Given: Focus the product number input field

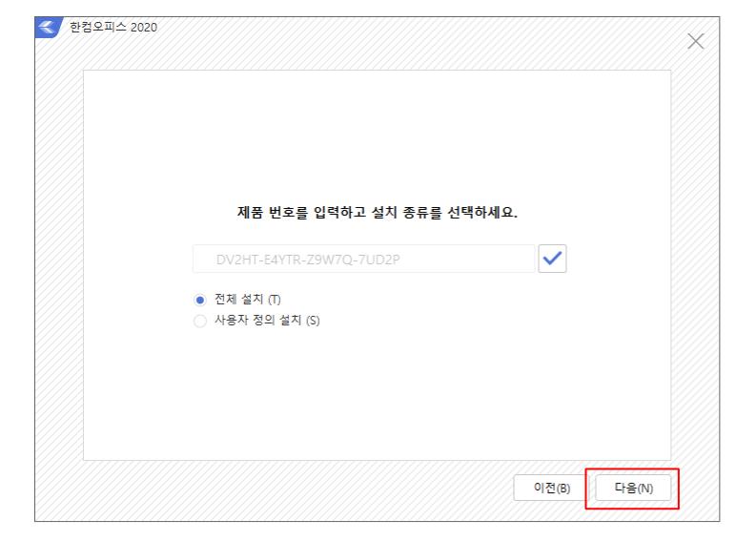Looking at the screenshot, I should pos(364,259).
